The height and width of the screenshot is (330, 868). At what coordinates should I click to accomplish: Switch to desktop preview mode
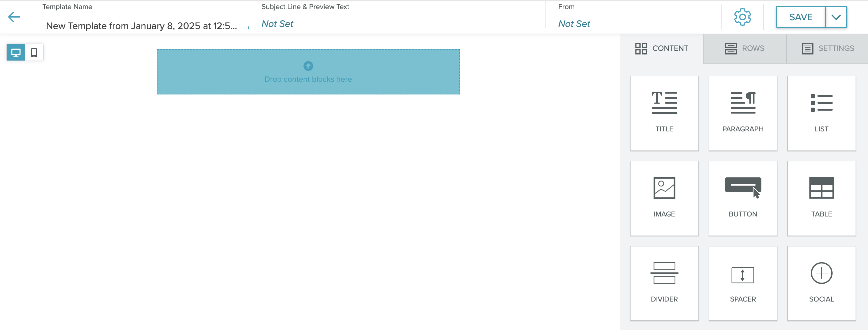pyautogui.click(x=16, y=53)
